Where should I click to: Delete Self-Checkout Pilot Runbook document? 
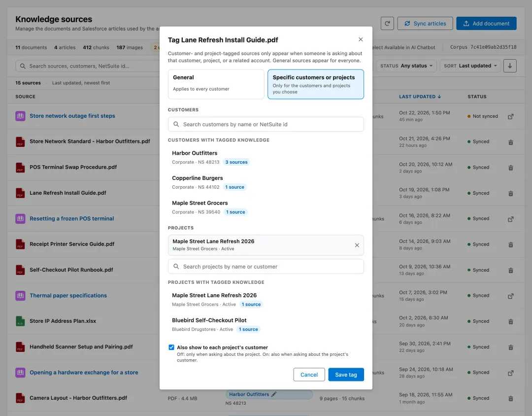[510, 270]
